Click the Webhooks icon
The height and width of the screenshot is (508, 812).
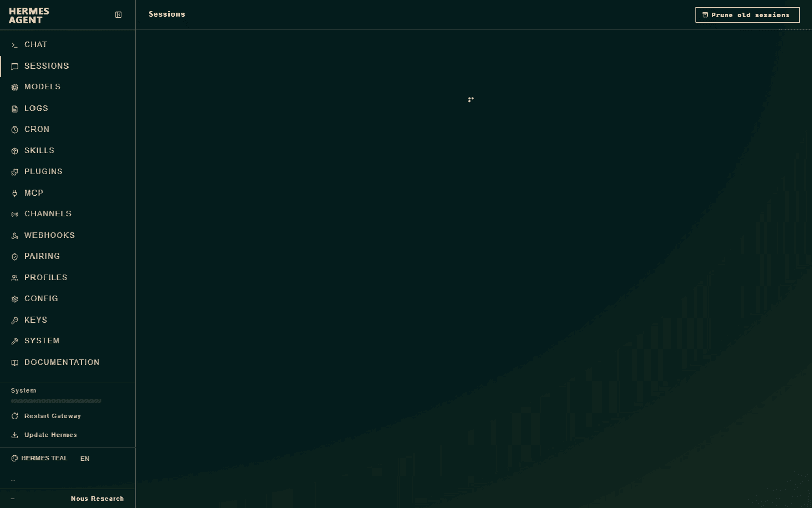[x=15, y=236]
